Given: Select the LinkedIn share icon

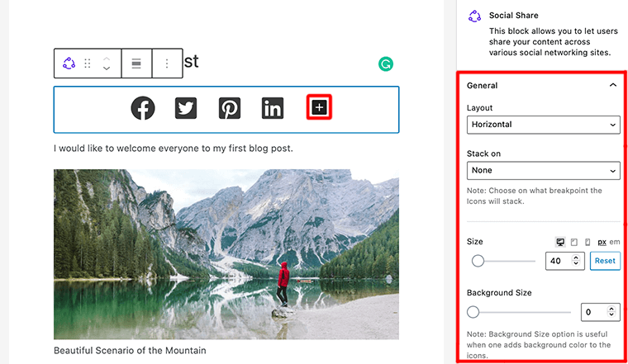Looking at the screenshot, I should [x=273, y=108].
